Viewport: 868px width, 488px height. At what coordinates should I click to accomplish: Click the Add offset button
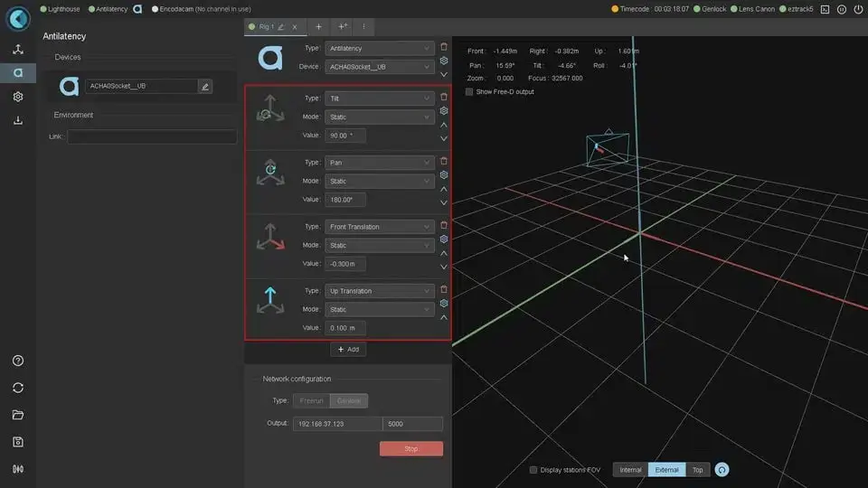pos(348,349)
